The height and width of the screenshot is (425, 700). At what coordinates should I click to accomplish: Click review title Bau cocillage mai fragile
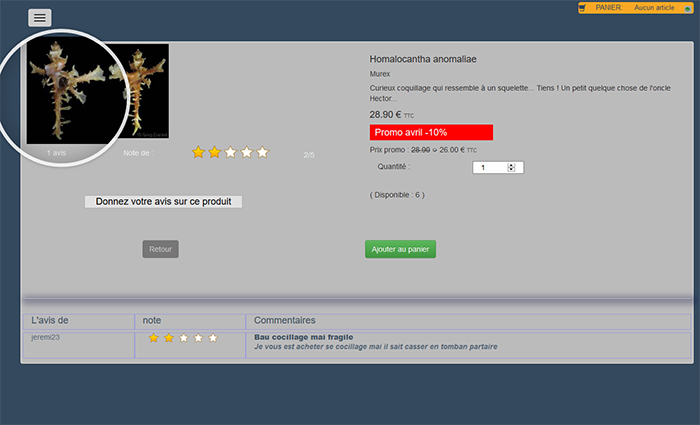pos(304,337)
